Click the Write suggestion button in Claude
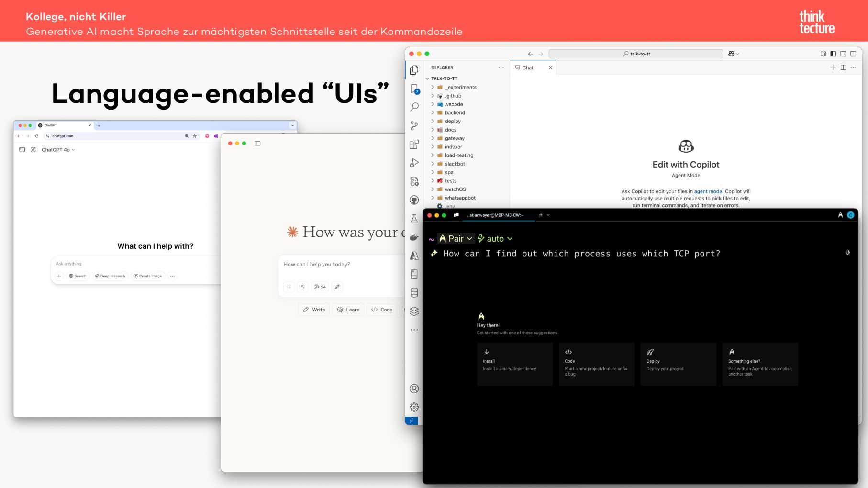 tap(314, 310)
